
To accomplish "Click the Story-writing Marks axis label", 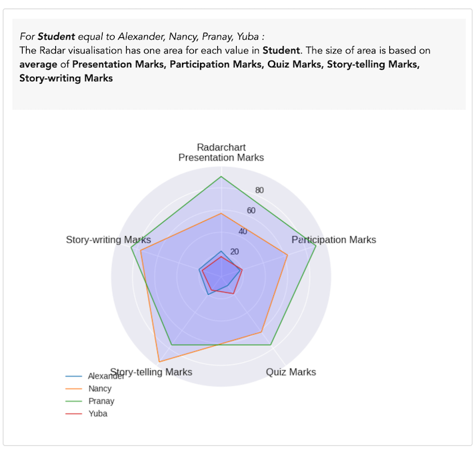I will [108, 240].
